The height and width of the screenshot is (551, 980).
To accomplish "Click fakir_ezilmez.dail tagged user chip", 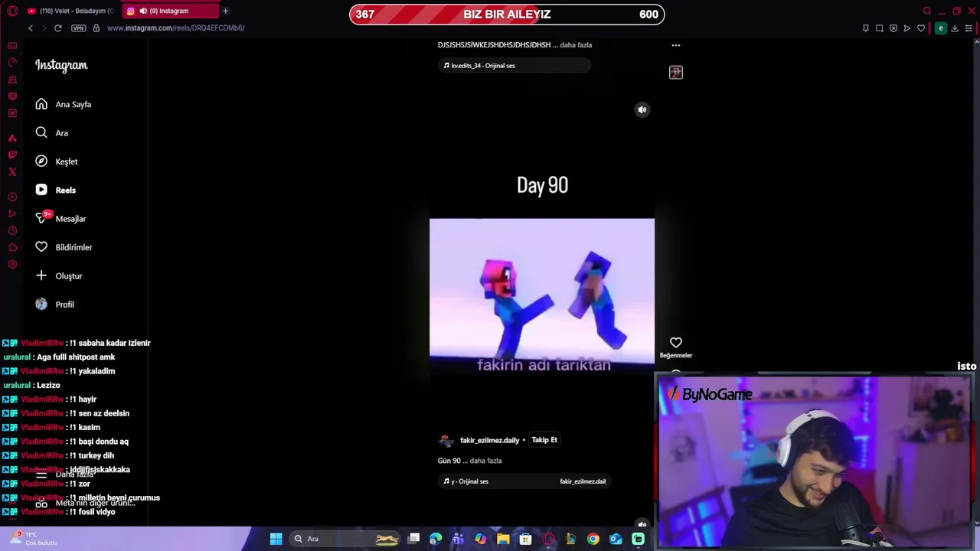I will (583, 481).
